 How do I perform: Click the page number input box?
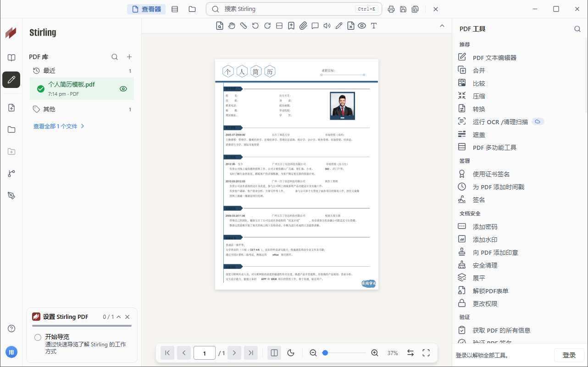205,353
